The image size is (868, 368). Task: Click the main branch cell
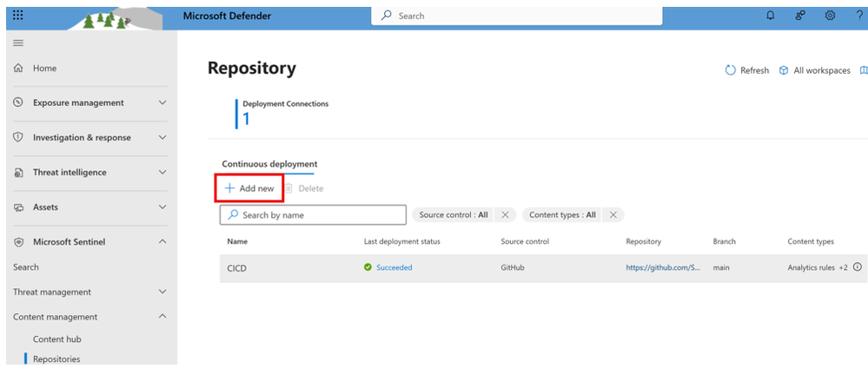pyautogui.click(x=721, y=267)
